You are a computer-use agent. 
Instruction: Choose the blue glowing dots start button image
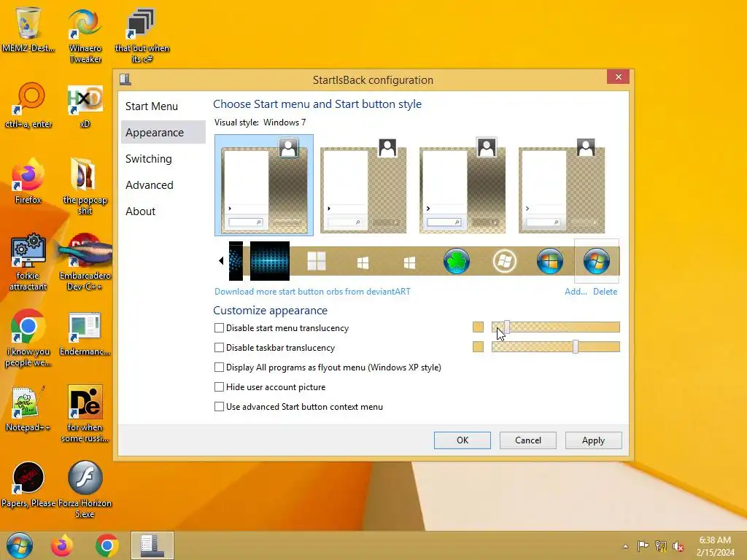point(270,261)
